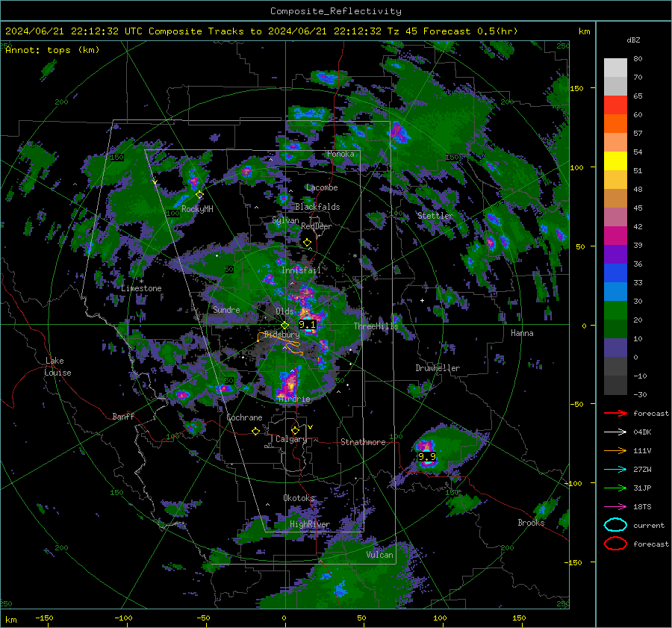This screenshot has width=672, height=628.
Task: Click the 'Annot: tops (km)' annotation text
Action: (x=52, y=50)
